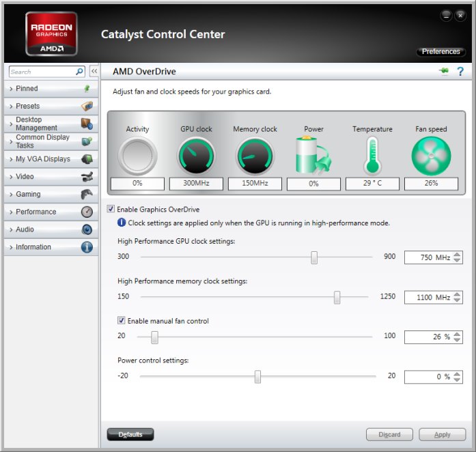Expand the Pinned section

click(11, 89)
